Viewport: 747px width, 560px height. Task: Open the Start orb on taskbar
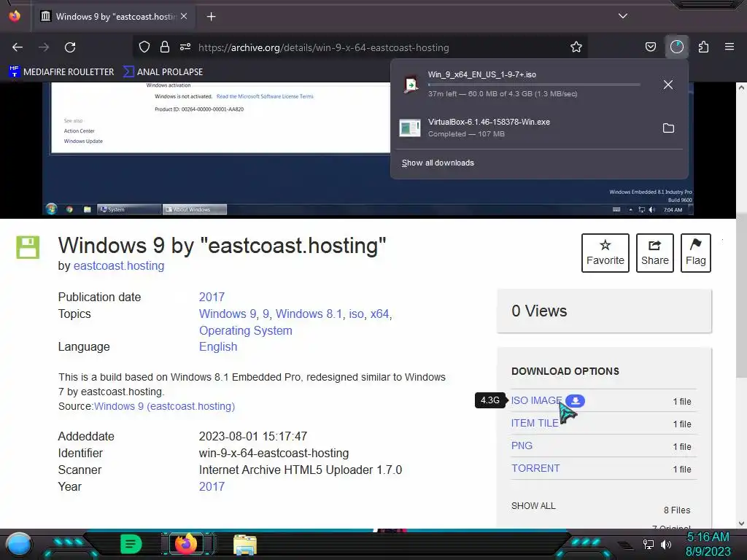[x=19, y=545]
